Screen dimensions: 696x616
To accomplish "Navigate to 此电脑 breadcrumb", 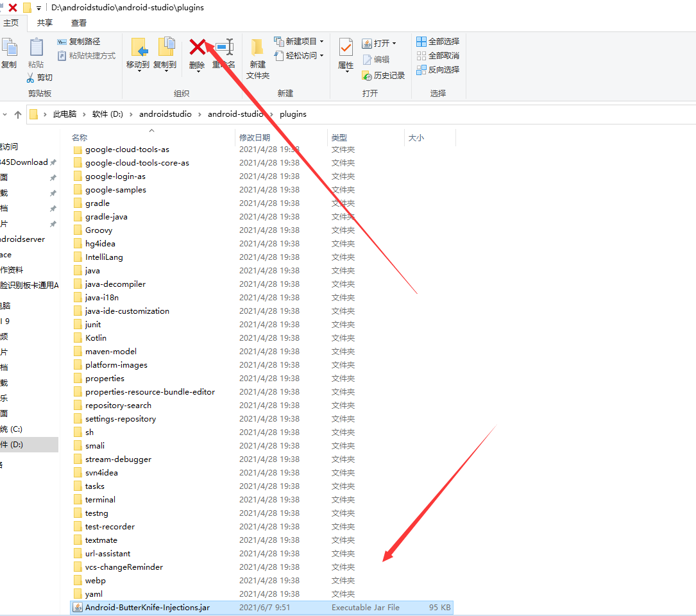I will (65, 114).
